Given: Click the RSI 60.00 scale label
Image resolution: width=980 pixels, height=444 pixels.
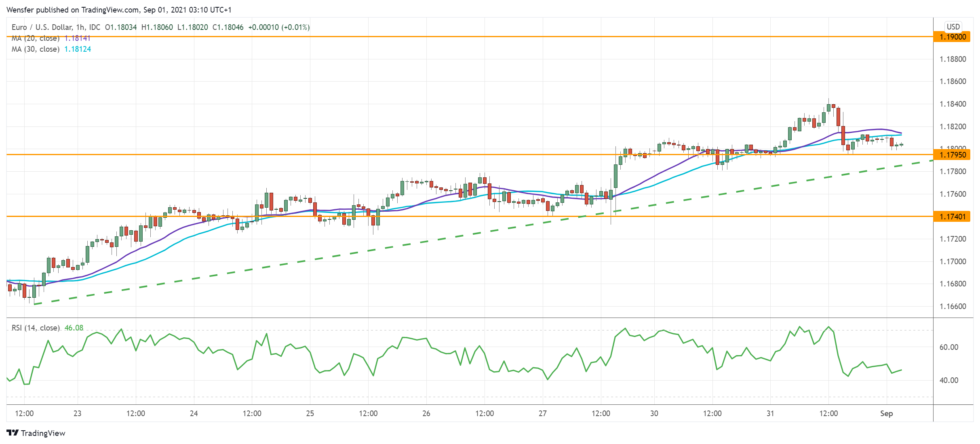Looking at the screenshot, I should pos(948,347).
